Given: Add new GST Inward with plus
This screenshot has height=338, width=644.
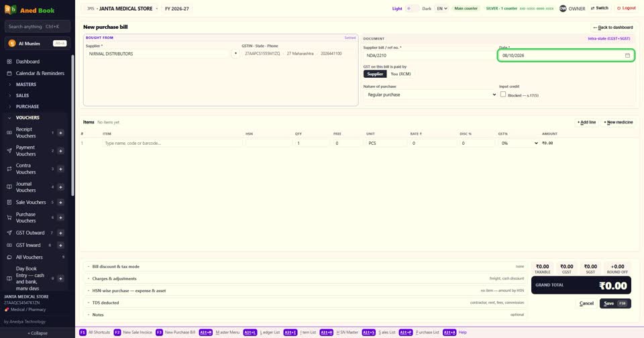Looking at the screenshot, I should point(60,245).
